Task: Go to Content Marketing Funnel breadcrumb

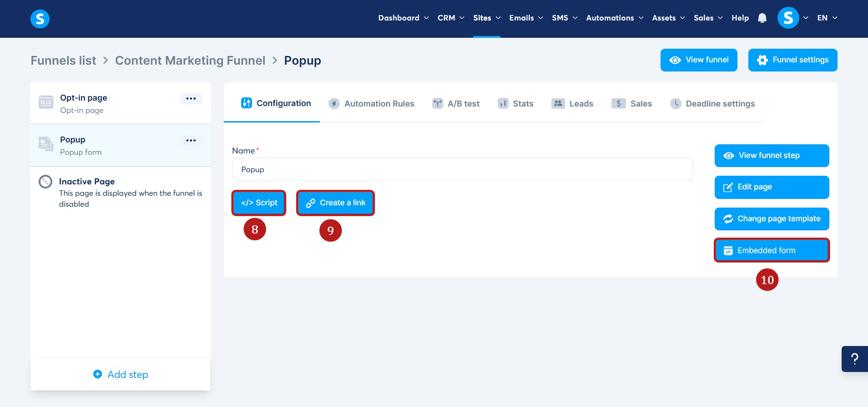Action: [190, 61]
